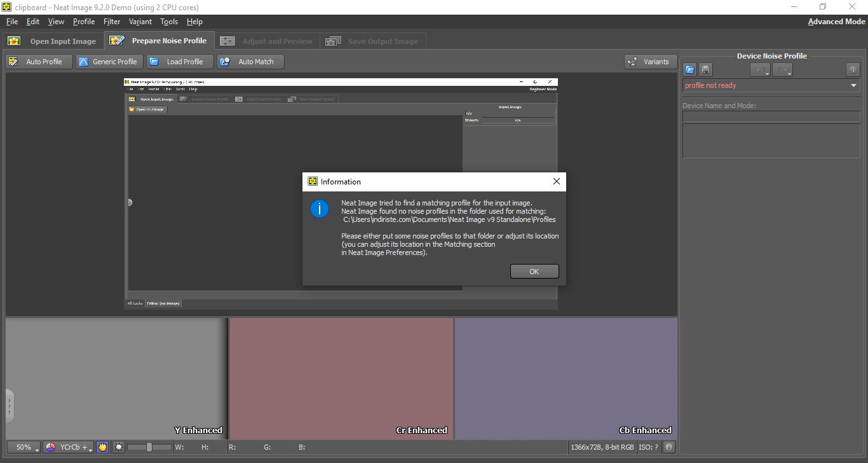
Task: Open redo dropdown in Device Noise Profile
Action: [x=782, y=69]
